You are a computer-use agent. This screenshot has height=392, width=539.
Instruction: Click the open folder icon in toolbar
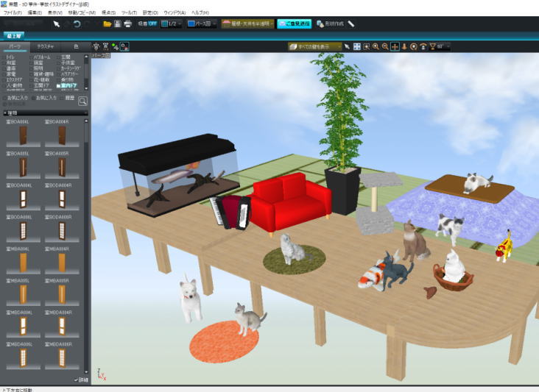(108, 24)
